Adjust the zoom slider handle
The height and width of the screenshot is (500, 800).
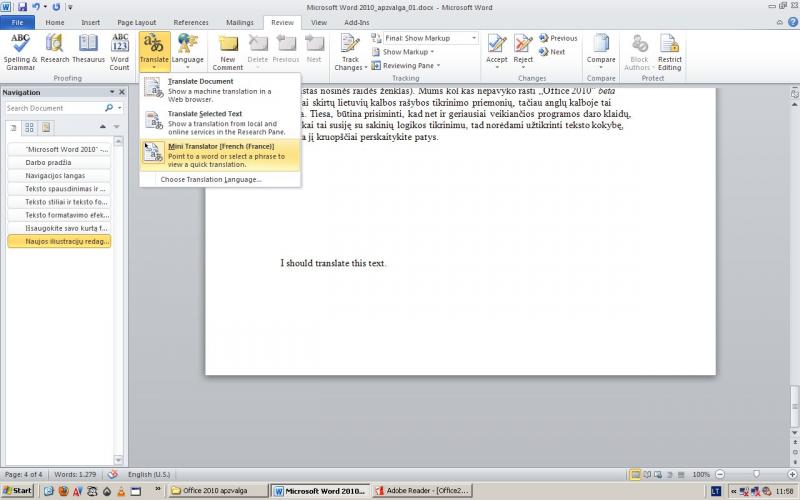click(x=756, y=474)
